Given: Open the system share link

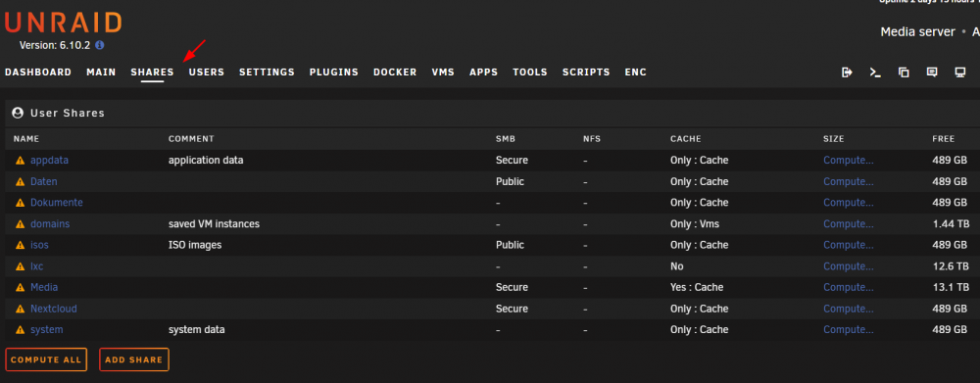Looking at the screenshot, I should click(x=47, y=330).
